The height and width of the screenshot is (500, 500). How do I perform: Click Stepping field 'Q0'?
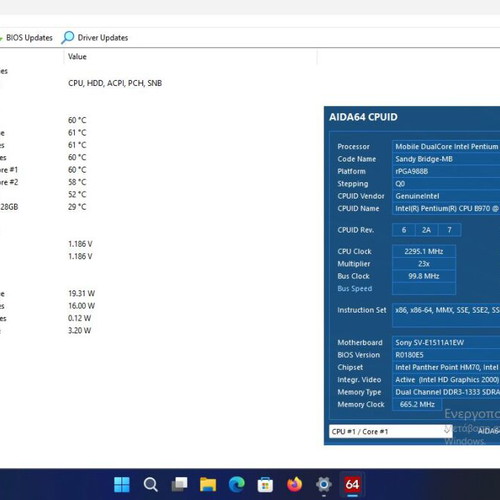point(446,184)
